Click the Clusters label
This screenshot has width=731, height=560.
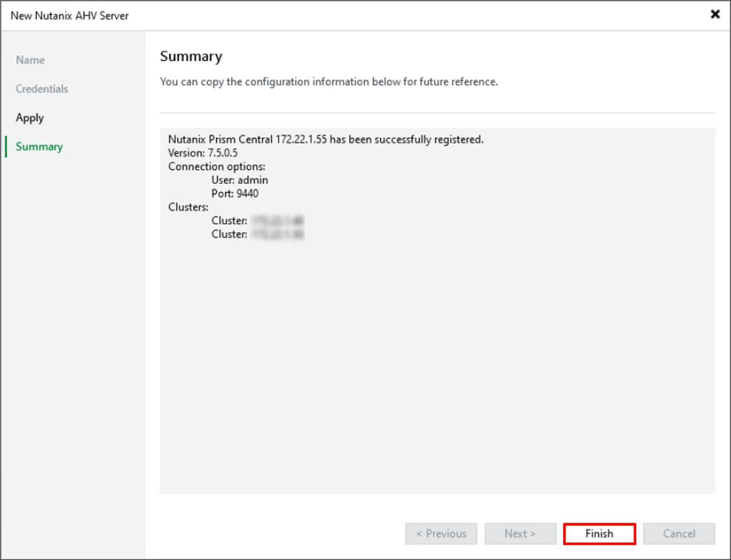188,207
